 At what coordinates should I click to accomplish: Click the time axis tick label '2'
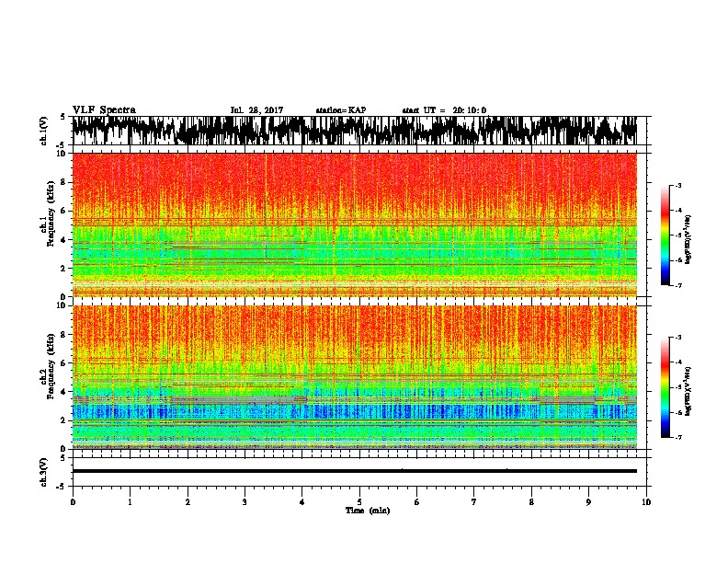[x=188, y=502]
